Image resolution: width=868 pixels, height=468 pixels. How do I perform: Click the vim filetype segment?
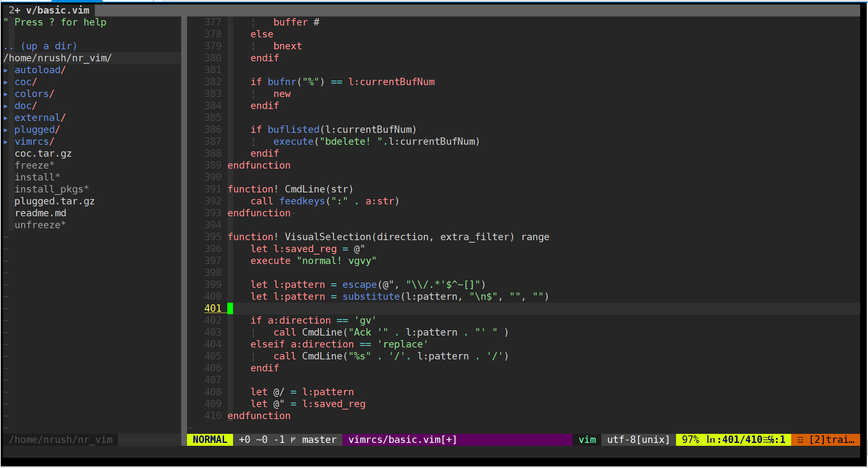click(587, 440)
